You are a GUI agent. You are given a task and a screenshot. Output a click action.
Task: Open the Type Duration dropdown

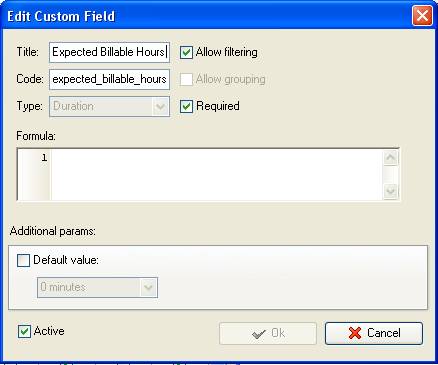tap(109, 106)
